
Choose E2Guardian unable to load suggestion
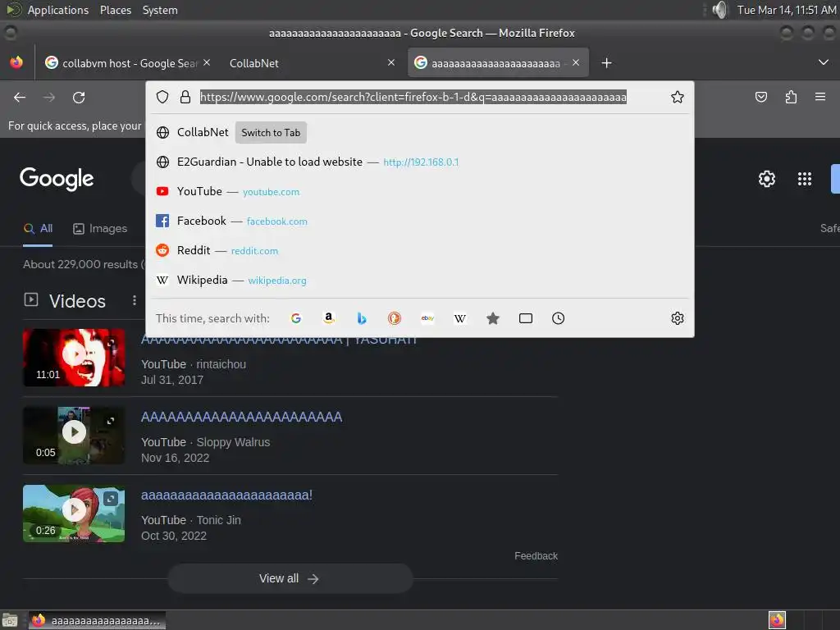click(x=419, y=162)
